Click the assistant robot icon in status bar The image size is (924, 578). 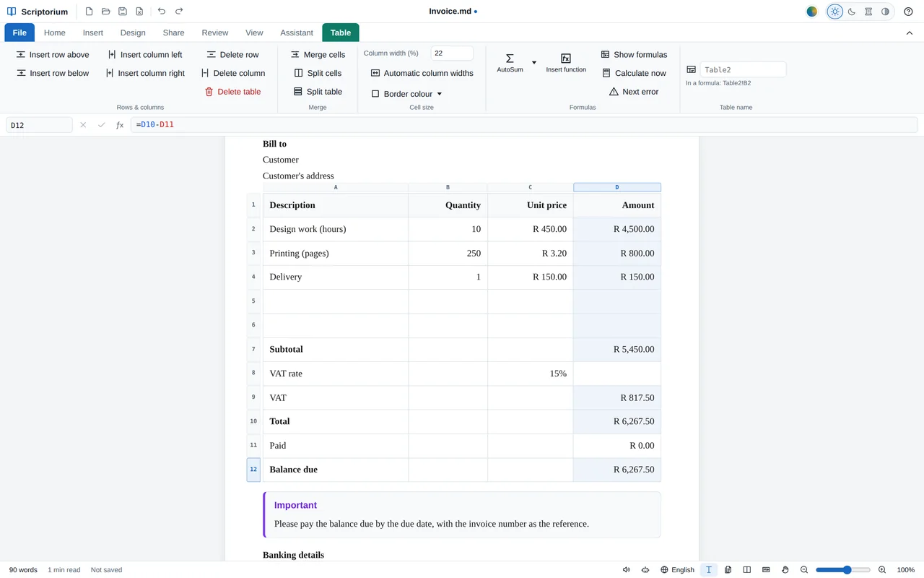(645, 570)
